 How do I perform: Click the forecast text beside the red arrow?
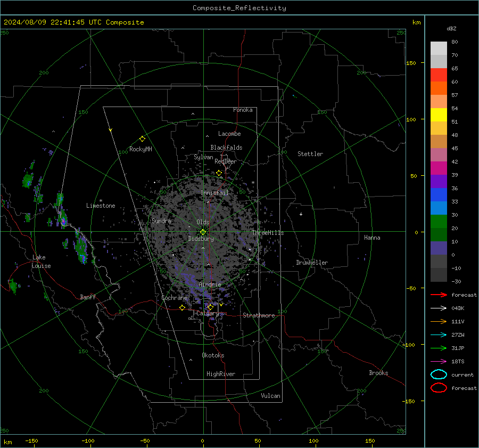(x=464, y=295)
